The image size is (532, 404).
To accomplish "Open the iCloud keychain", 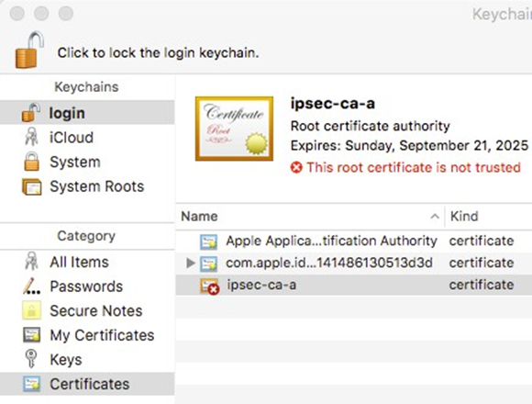I will pyautogui.click(x=87, y=137).
